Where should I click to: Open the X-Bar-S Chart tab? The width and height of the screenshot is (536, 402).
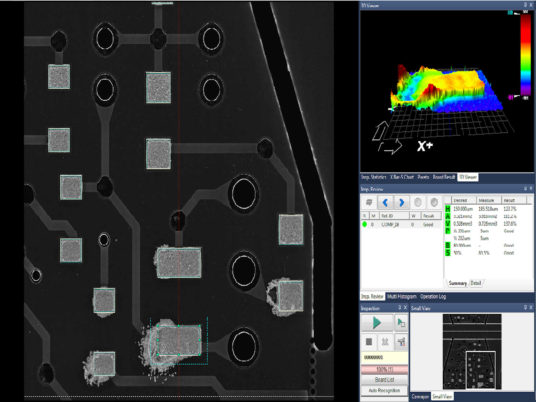tap(402, 177)
